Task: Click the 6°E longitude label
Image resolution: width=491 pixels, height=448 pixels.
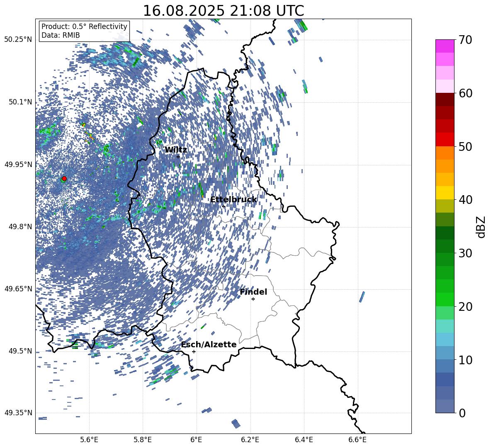Action: pyautogui.click(x=196, y=440)
